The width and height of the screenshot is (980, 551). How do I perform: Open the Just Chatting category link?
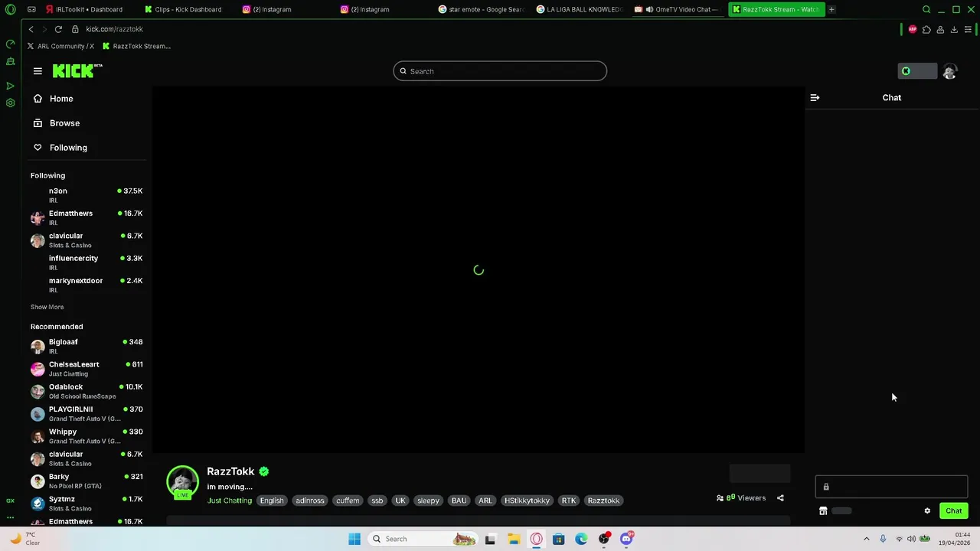(229, 500)
